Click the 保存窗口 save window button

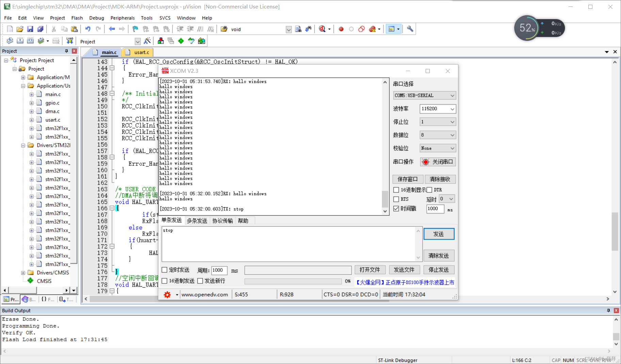(408, 179)
